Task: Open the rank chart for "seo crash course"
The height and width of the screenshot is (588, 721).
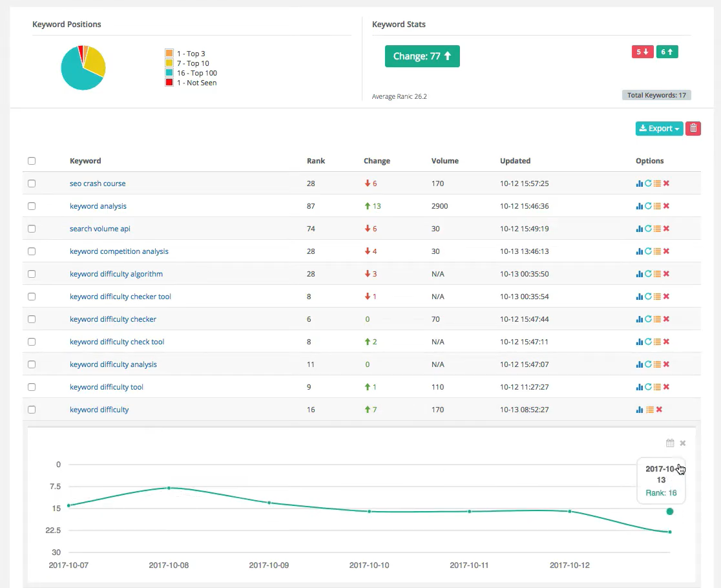Action: (639, 183)
